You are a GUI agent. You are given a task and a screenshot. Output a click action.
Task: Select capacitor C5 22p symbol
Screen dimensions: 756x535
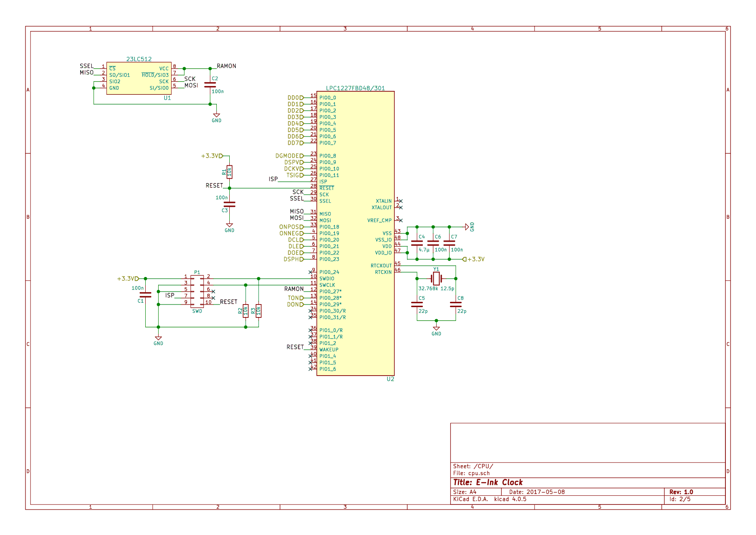click(x=417, y=304)
